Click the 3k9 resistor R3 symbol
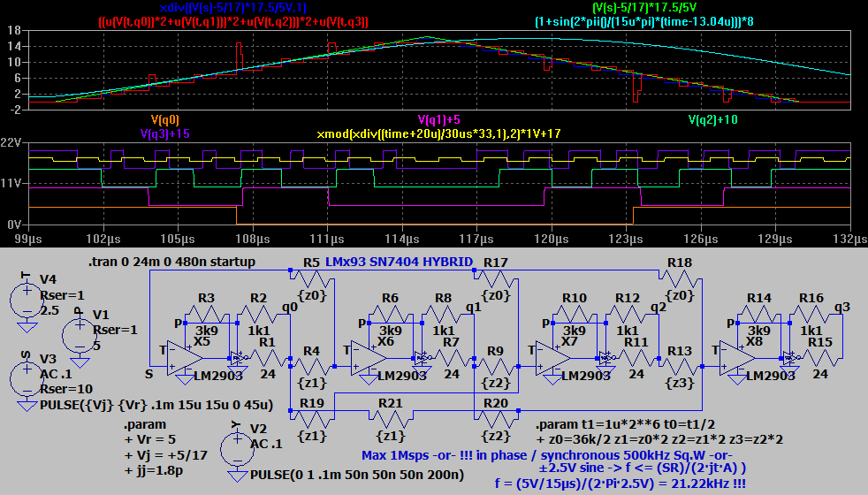The width and height of the screenshot is (868, 495). coord(207,314)
